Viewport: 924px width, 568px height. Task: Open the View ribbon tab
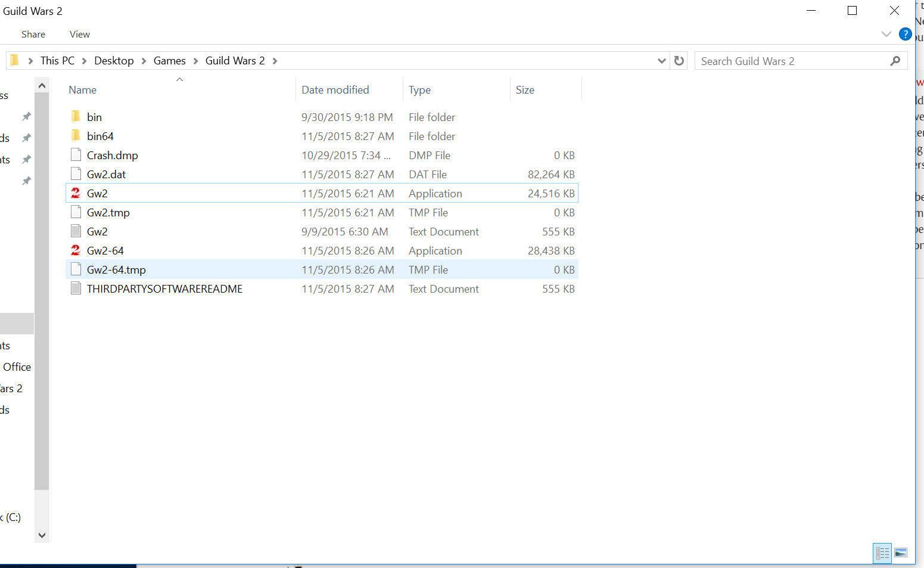click(80, 35)
